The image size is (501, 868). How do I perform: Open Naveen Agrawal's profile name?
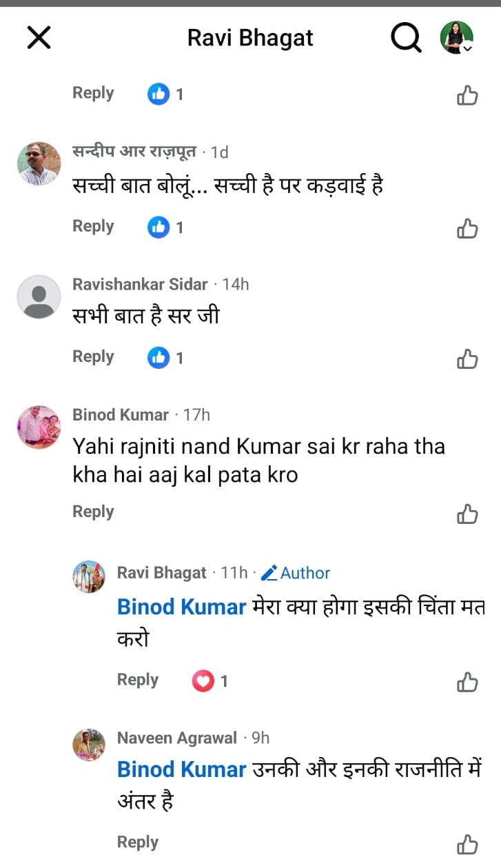point(176,738)
